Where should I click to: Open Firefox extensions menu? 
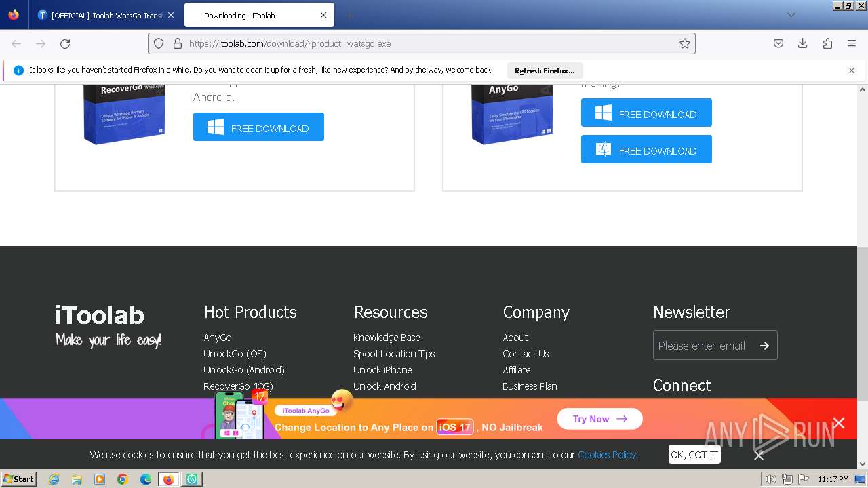(x=827, y=43)
